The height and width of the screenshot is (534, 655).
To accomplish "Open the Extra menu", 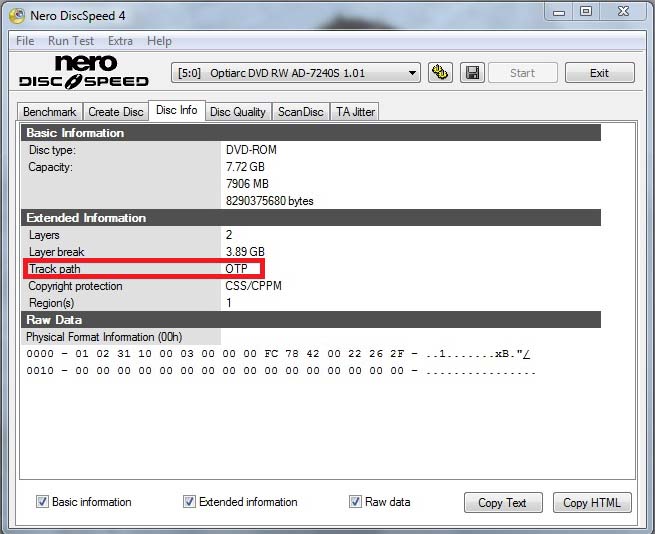I will 120,41.
